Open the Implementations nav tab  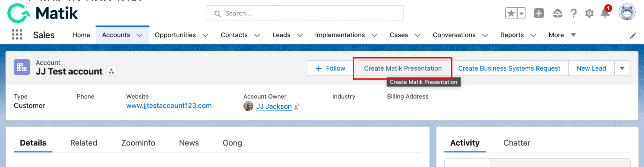coord(340,35)
